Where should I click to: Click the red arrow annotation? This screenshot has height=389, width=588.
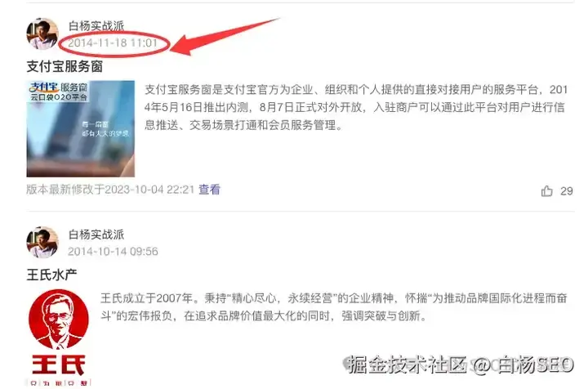pos(226,37)
